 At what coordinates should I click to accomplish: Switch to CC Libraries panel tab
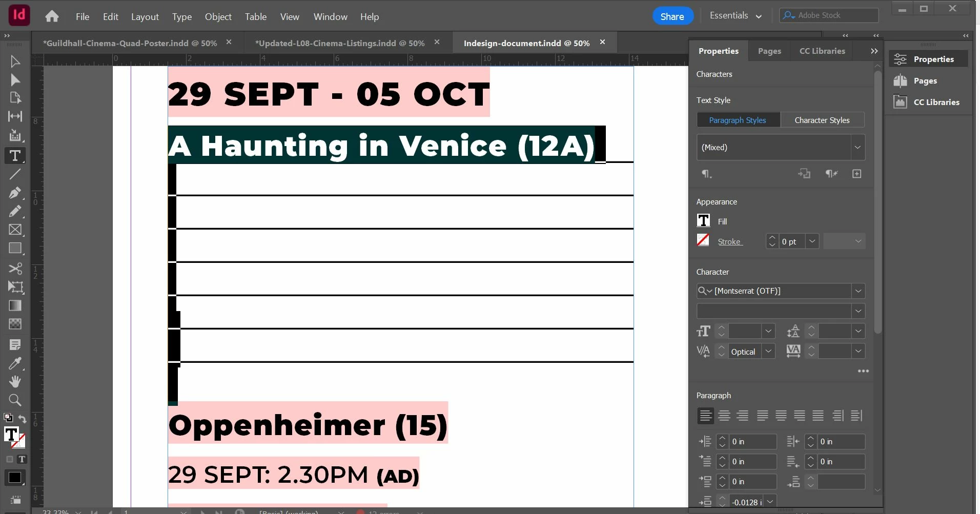[x=822, y=51]
